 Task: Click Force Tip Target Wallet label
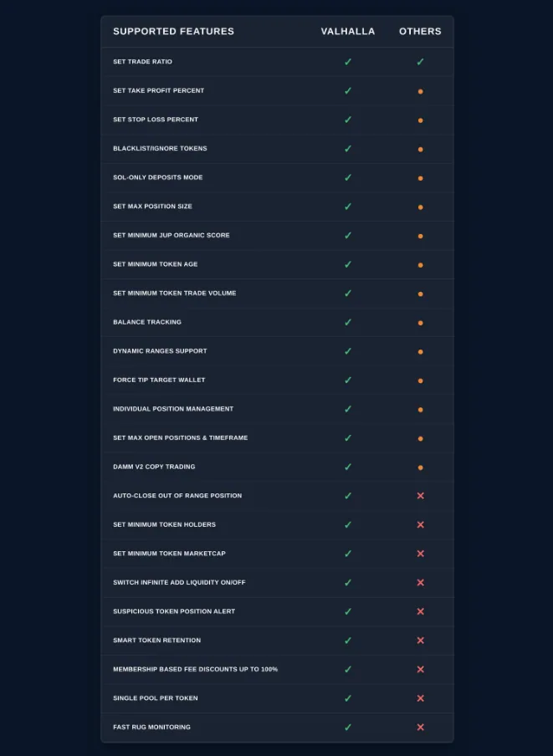click(159, 380)
